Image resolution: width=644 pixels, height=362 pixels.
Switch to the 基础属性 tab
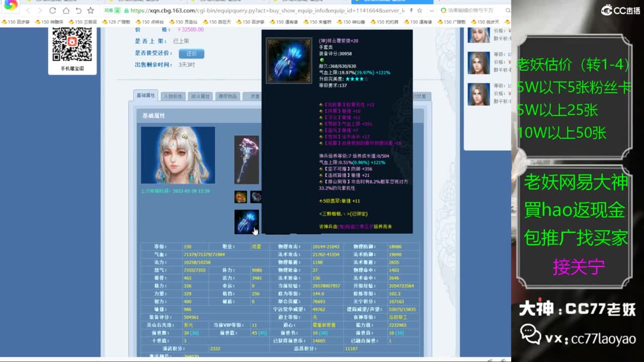146,96
